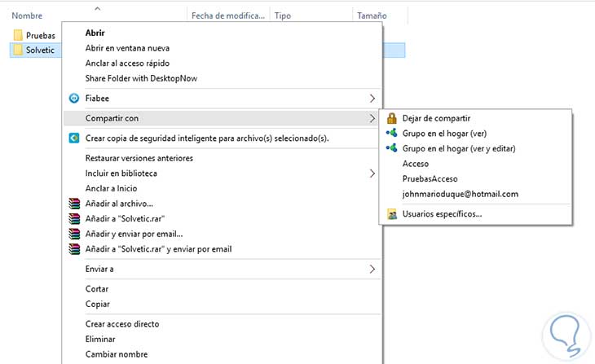The width and height of the screenshot is (595, 364).
Task: Click the padlock icon for Dejar de compartir
Action: [392, 118]
